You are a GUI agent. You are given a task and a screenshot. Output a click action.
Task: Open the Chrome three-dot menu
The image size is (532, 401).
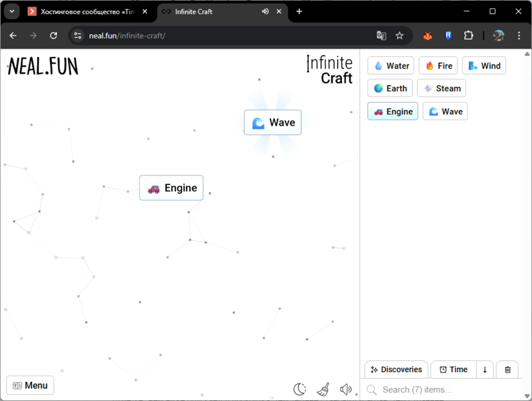[x=519, y=36]
